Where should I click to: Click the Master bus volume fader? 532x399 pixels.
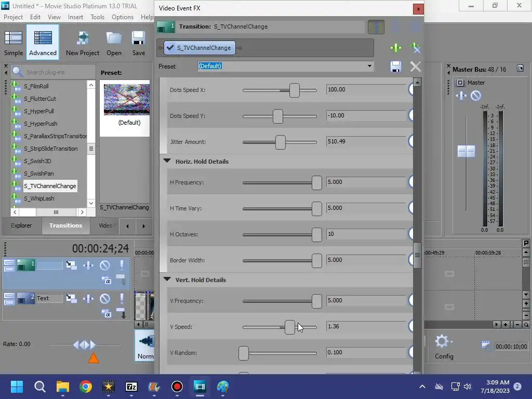(x=466, y=151)
